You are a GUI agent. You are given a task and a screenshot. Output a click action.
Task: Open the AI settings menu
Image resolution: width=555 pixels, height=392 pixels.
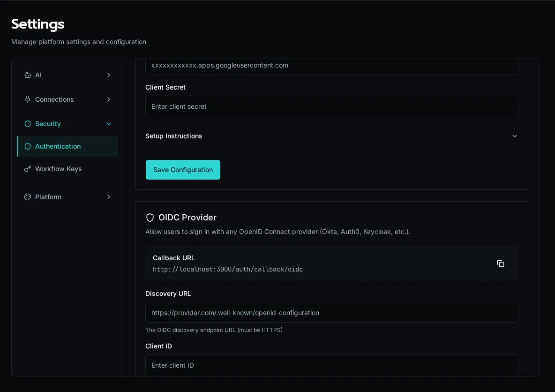67,75
